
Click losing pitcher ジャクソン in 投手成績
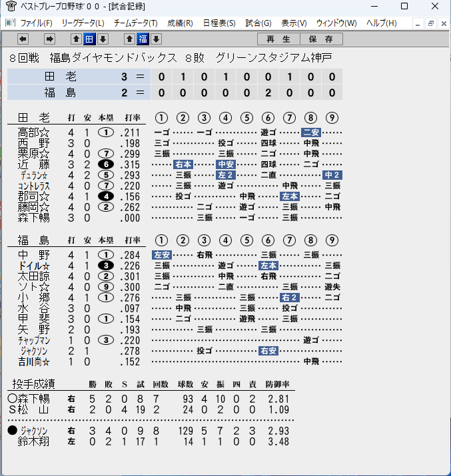[34, 431]
